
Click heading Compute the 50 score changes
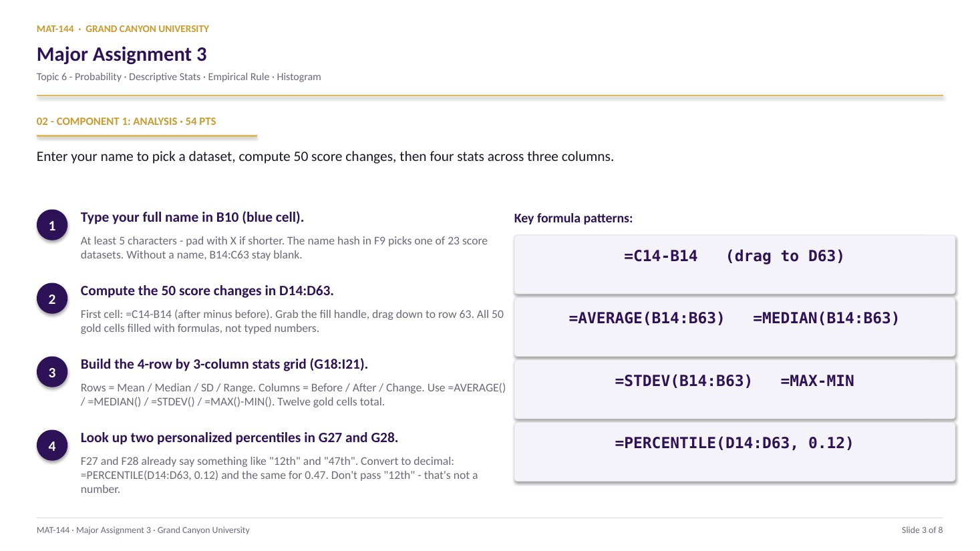[x=207, y=291]
